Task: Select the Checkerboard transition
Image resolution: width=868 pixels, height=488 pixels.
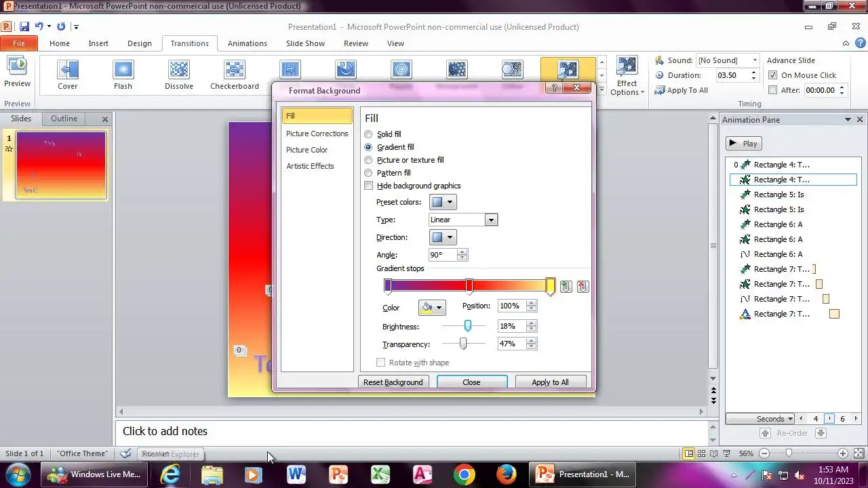Action: (235, 75)
